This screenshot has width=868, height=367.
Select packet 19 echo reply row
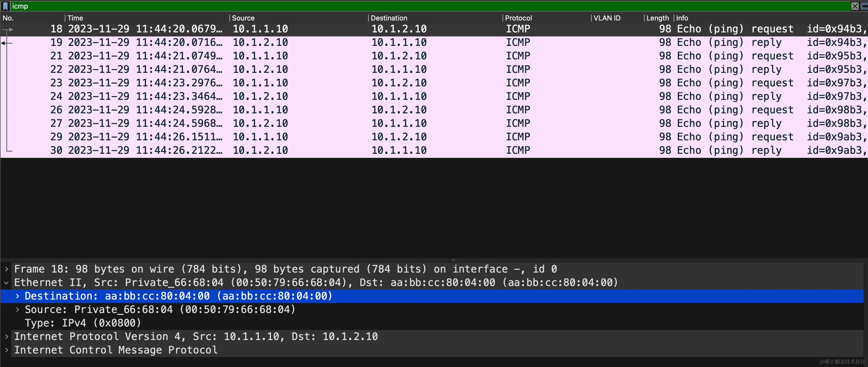point(404,43)
